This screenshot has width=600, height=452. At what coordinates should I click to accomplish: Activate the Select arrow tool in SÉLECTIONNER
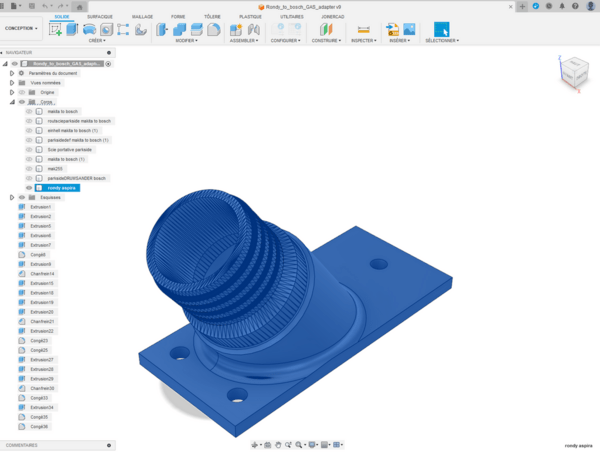[x=441, y=29]
